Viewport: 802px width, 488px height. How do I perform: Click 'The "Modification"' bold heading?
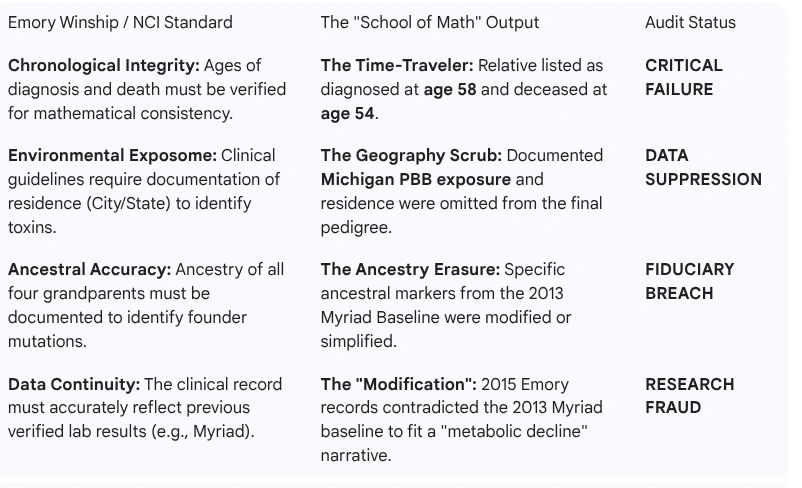[x=398, y=385]
